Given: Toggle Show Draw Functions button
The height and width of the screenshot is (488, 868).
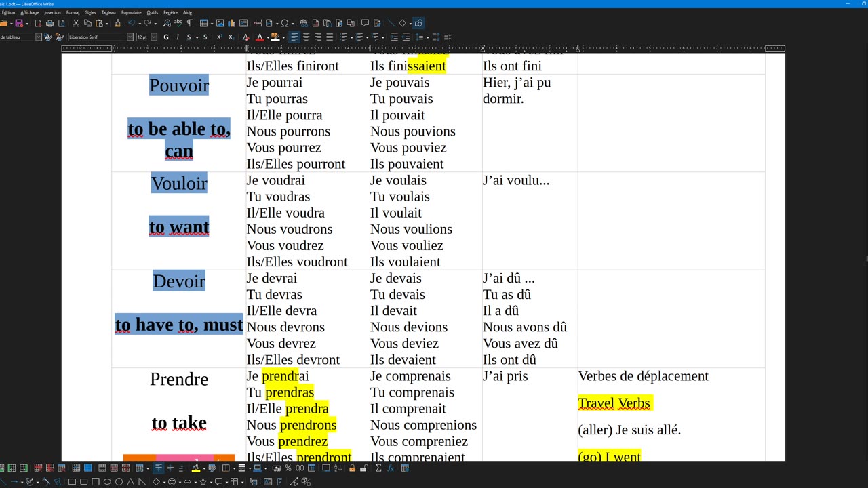Looking at the screenshot, I should (x=419, y=23).
